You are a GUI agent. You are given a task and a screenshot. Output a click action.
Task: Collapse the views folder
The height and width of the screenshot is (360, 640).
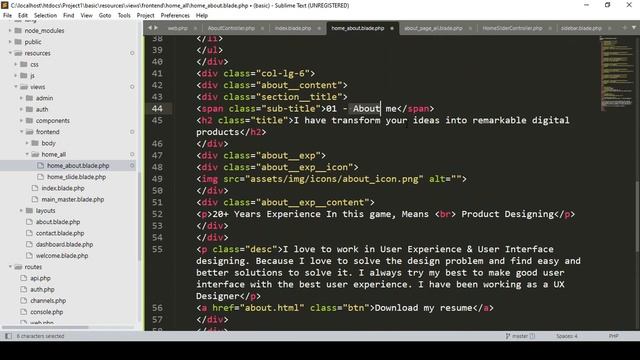[x=16, y=87]
